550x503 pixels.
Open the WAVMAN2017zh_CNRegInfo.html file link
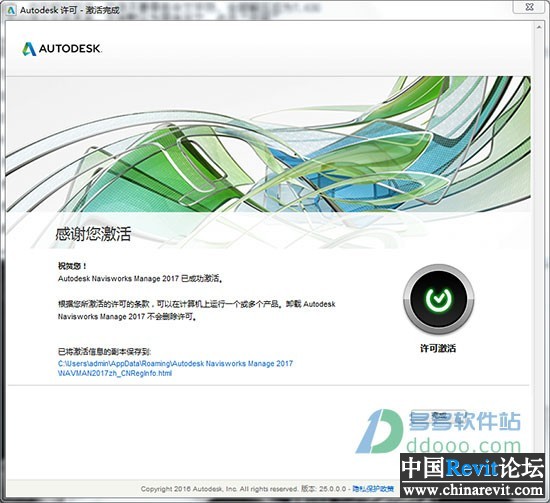(115, 373)
